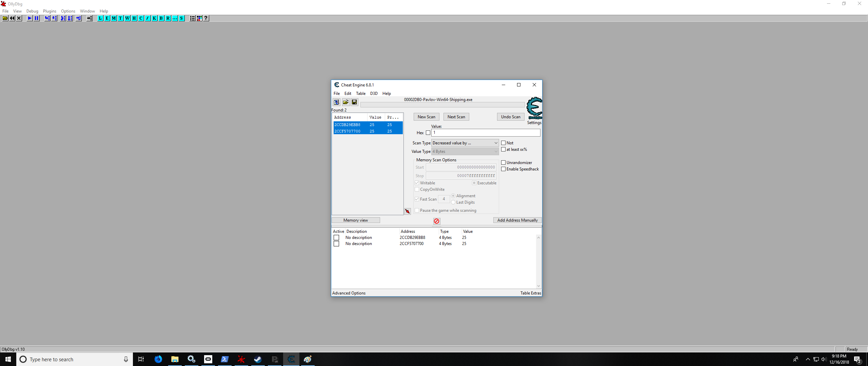Click the red clear address list icon
The image size is (868, 366).
[x=437, y=221]
